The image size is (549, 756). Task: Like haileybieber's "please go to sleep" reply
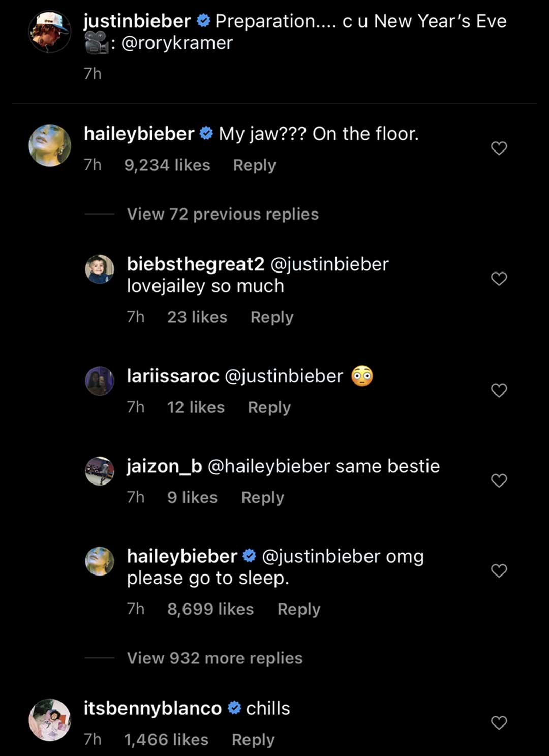(499, 570)
